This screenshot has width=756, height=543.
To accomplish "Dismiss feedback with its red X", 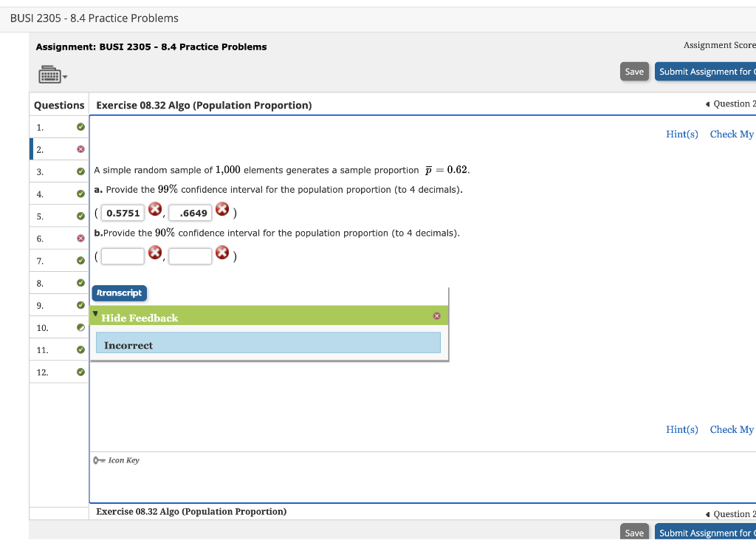I will point(438,315).
